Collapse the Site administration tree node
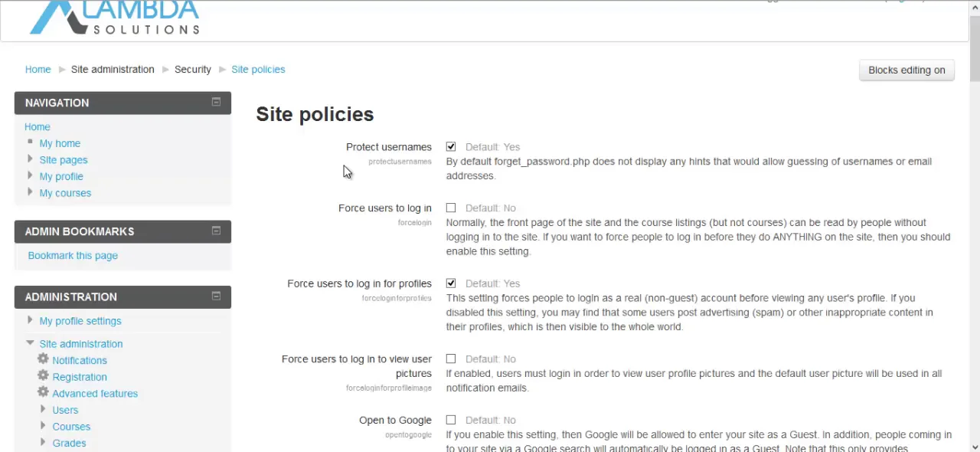Image resolution: width=980 pixels, height=452 pixels. pyautogui.click(x=30, y=343)
